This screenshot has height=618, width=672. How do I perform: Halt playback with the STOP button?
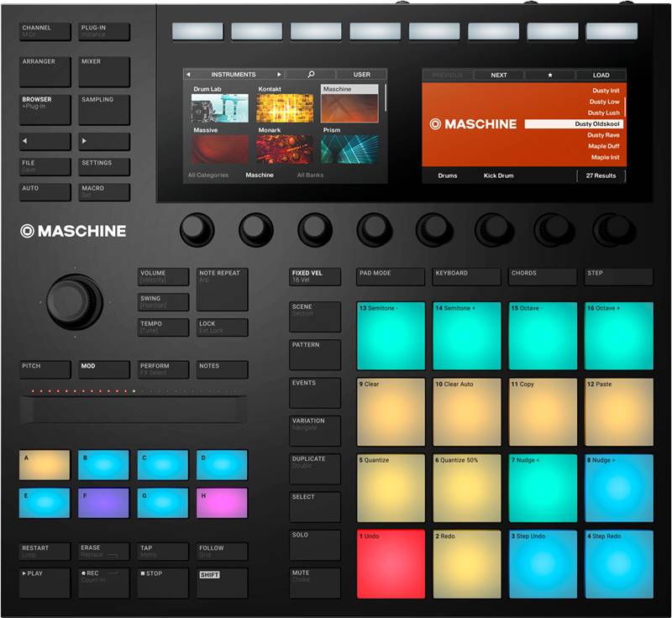click(163, 583)
